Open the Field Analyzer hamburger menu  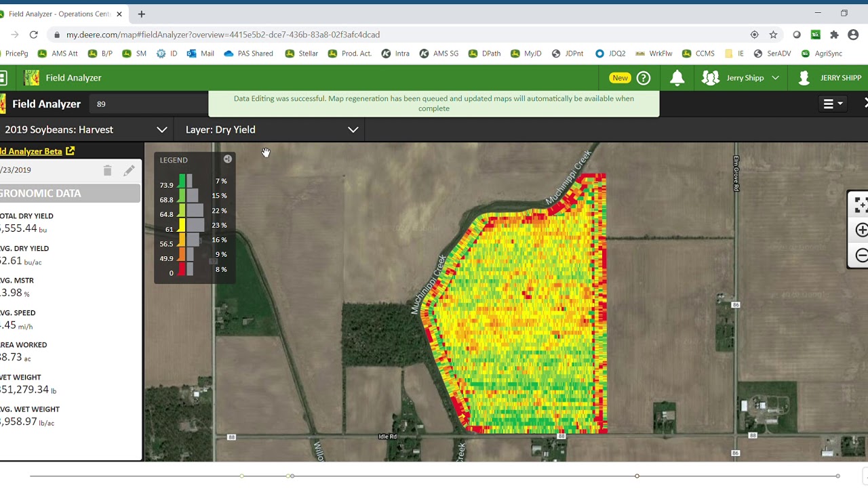coord(833,104)
